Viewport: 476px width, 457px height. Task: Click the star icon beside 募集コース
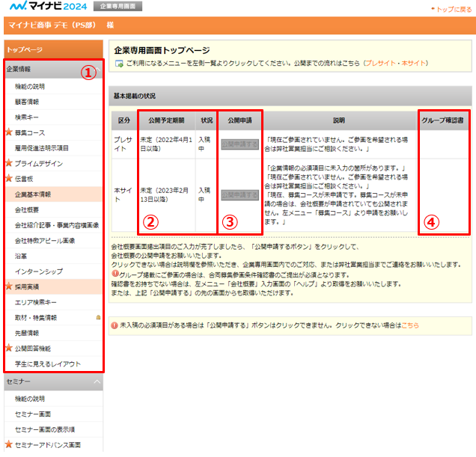click(x=9, y=132)
